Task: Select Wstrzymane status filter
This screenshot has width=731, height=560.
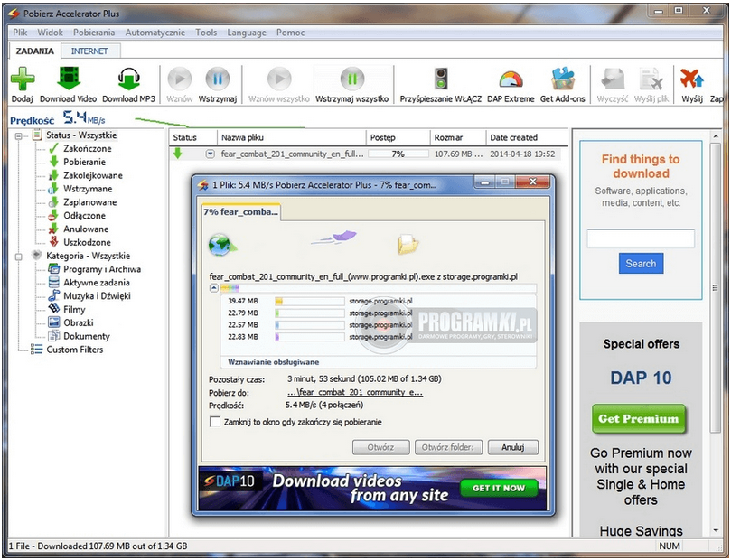Action: (88, 189)
